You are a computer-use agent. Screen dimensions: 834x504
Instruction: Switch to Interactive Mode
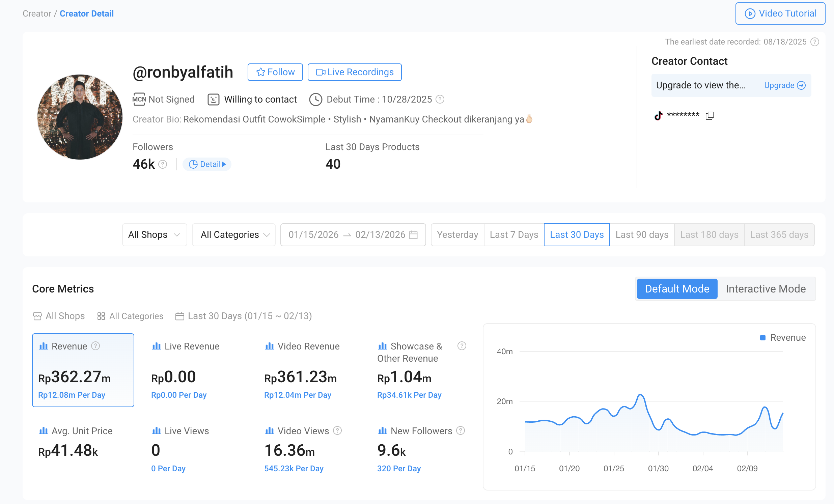[766, 289]
